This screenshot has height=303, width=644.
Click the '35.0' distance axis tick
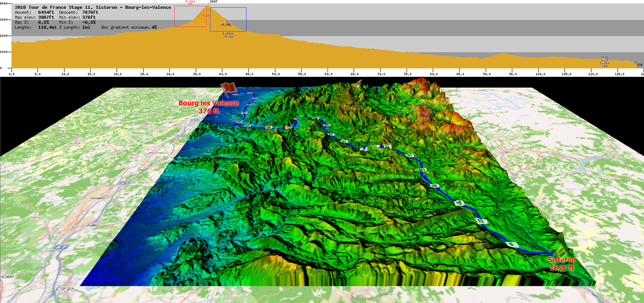(197, 74)
